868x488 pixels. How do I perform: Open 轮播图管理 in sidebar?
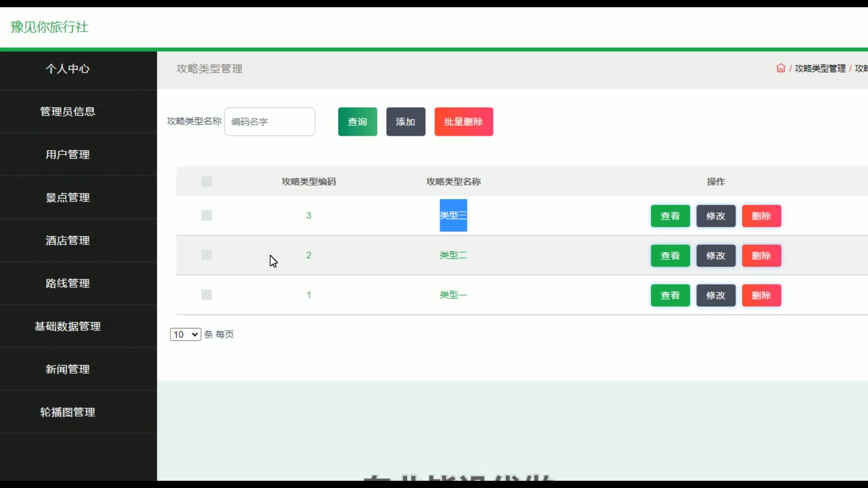[x=68, y=412]
